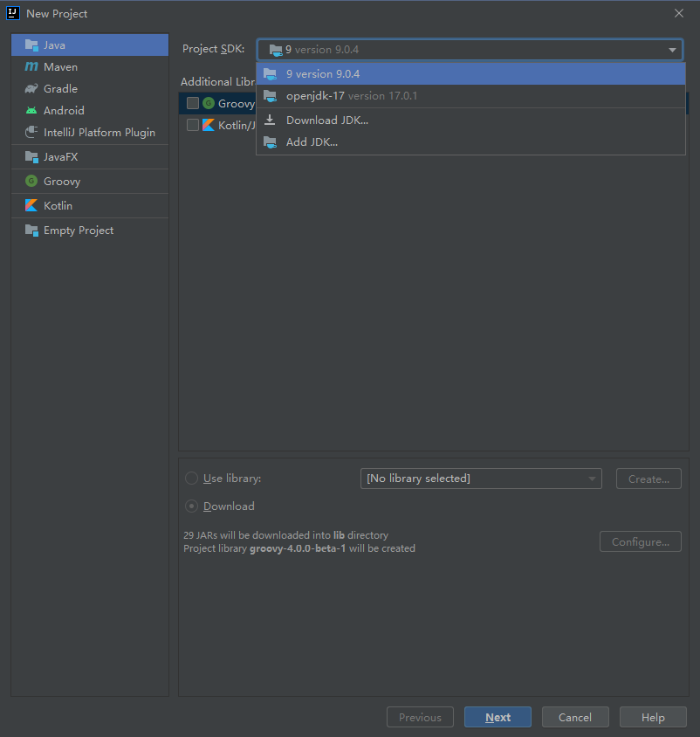This screenshot has width=700, height=737.
Task: Choose 9 version 9.0.4 from SDK list
Action: click(470, 74)
